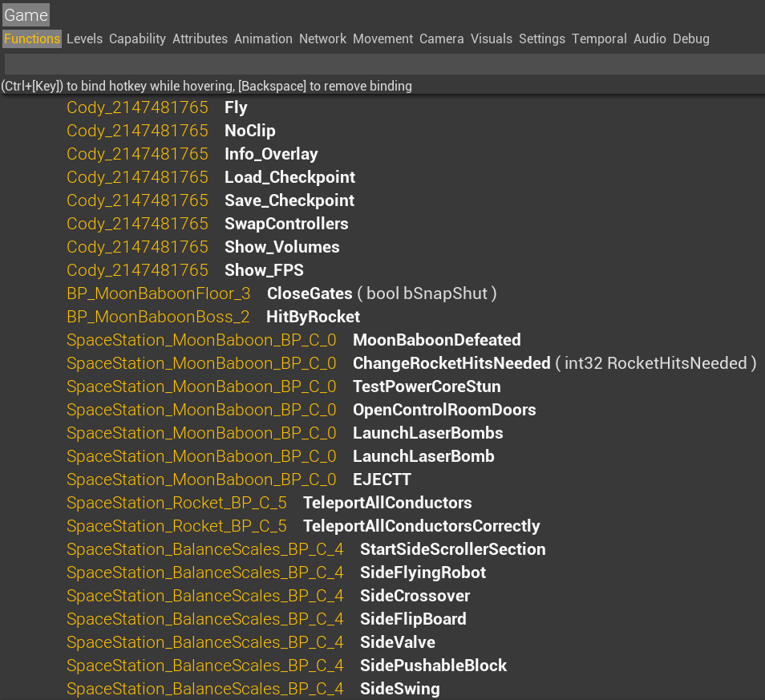
Task: Click SpaceStation_MoonBaboon_BP_C_0 label beside EJECTT
Action: pyautogui.click(x=201, y=479)
